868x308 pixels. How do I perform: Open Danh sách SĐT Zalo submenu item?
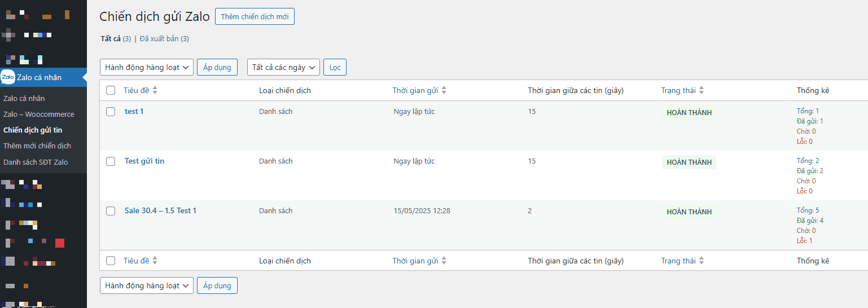[x=36, y=162]
